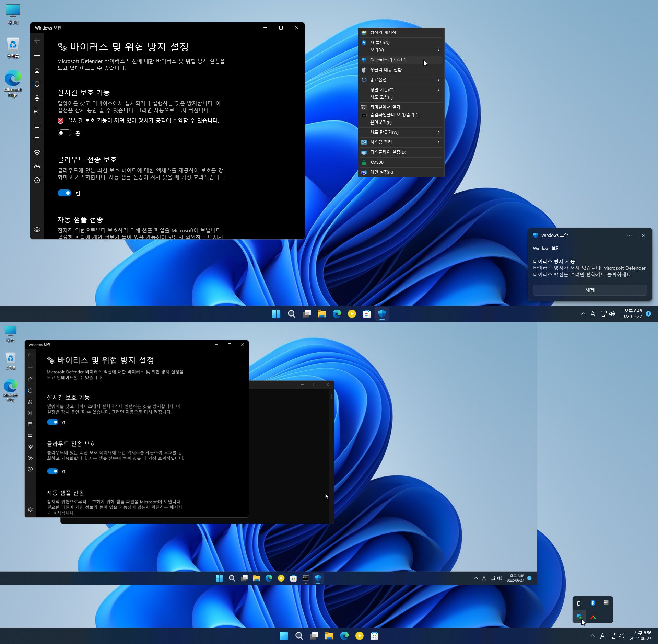This screenshot has height=644, width=658.
Task: Select 숨김파일폴더 보기/숨기기 entry
Action: coord(401,115)
